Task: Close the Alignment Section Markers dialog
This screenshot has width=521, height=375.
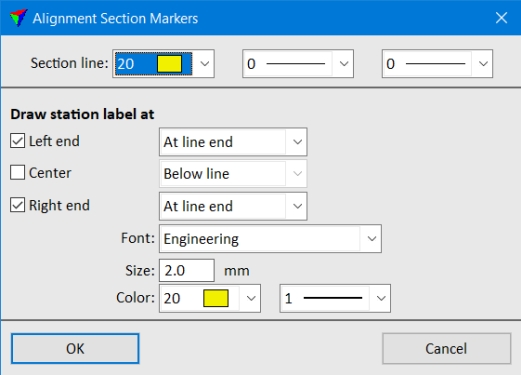Action: click(501, 18)
